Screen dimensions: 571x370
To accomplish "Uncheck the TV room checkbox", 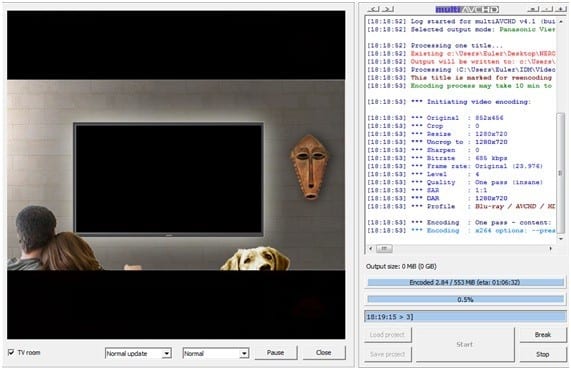I will click(x=11, y=352).
